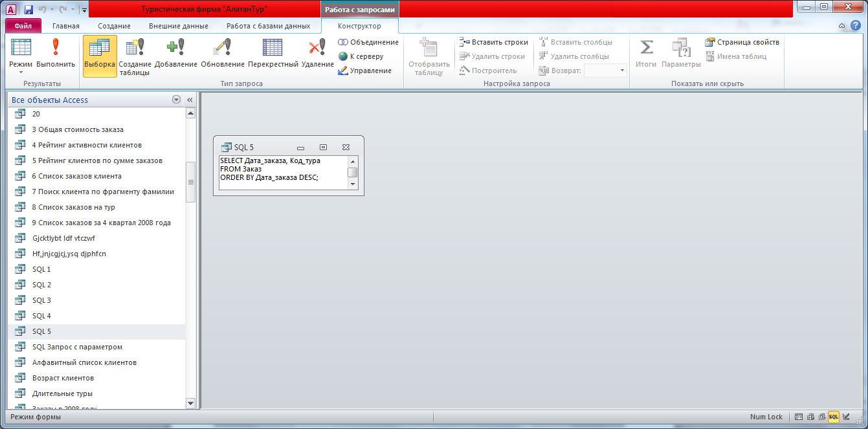This screenshot has height=429, width=868.
Task: Click the Отобразить таблицу button
Action: coord(428,57)
